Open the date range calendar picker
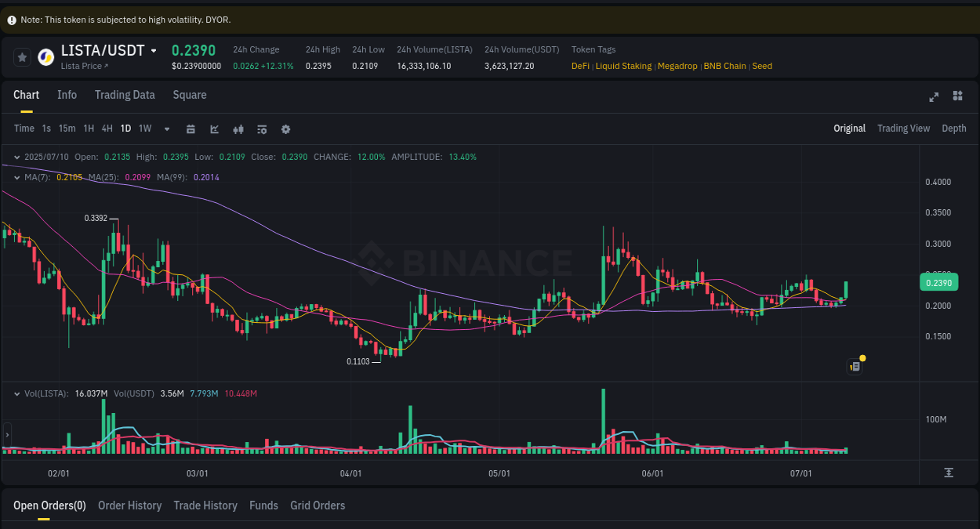The height and width of the screenshot is (529, 980). point(191,129)
